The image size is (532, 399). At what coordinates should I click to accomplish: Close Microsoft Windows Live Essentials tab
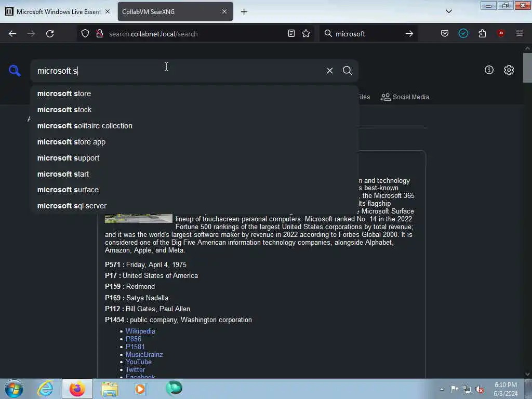[x=107, y=11]
